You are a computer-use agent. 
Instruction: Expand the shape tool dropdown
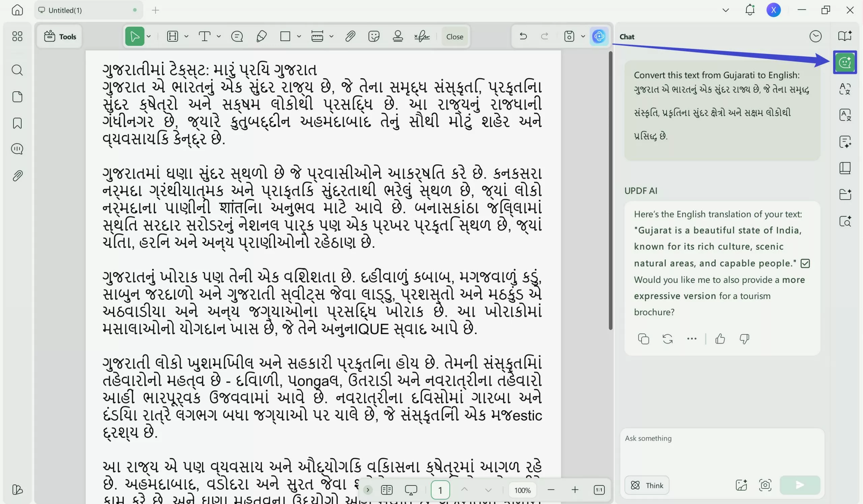(299, 36)
